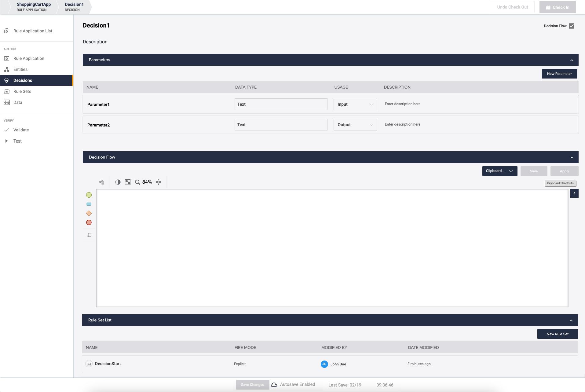Collapse the Parameters section
The width and height of the screenshot is (585, 392).
click(x=572, y=60)
